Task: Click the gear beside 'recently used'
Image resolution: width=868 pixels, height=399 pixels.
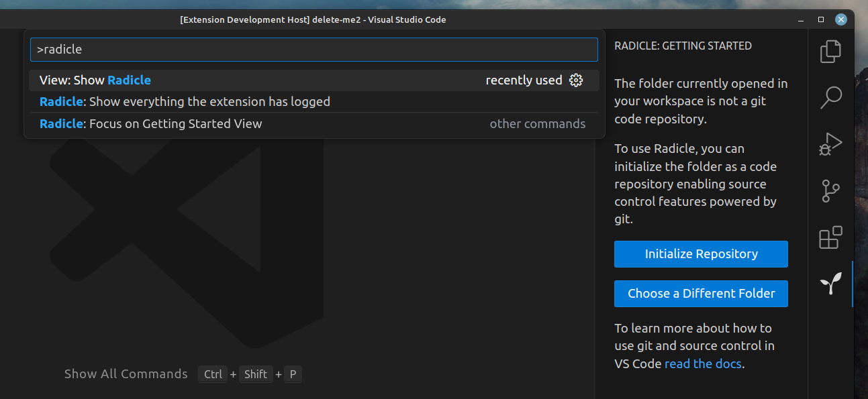Action: pyautogui.click(x=576, y=80)
